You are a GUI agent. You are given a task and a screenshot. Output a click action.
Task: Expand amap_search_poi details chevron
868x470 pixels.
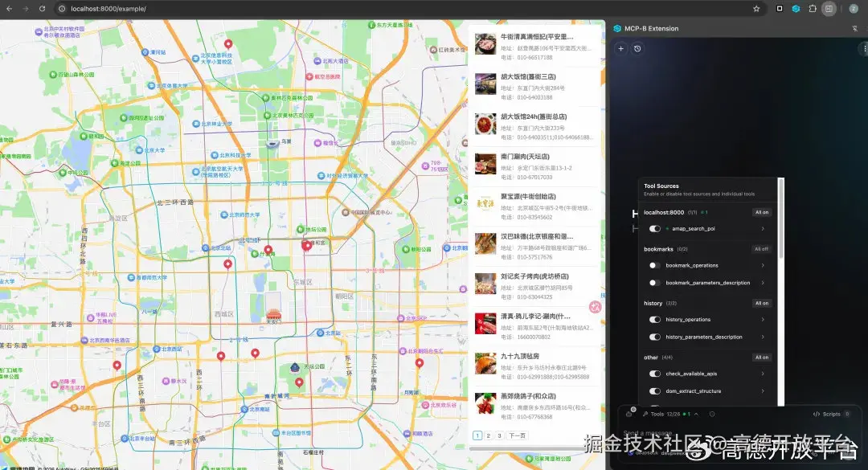(x=763, y=229)
